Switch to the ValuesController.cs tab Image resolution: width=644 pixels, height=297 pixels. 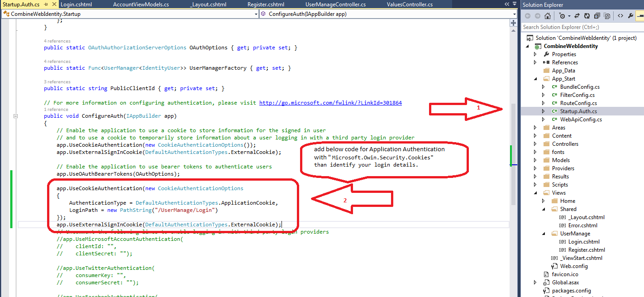click(x=410, y=5)
